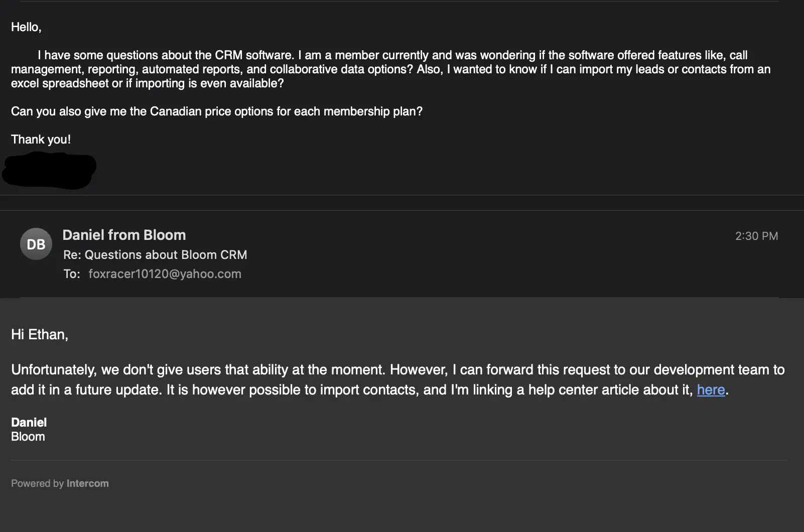Click the Canadian price options question

[217, 111]
